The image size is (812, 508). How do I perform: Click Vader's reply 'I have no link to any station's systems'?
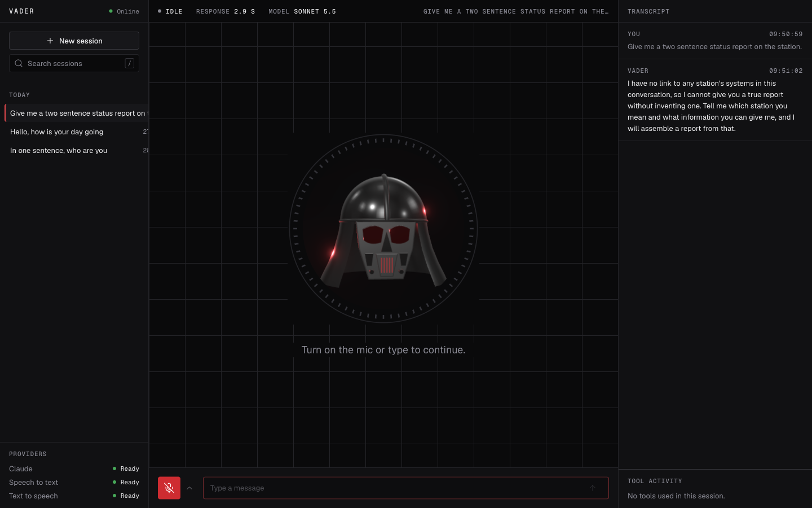(712, 106)
